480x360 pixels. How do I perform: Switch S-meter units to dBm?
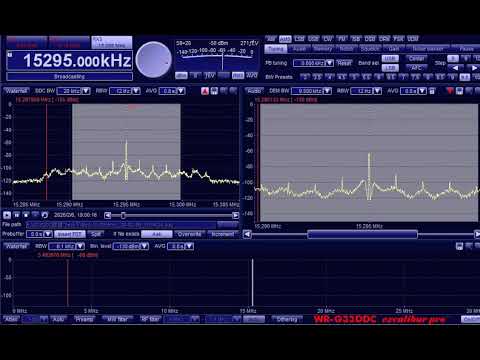[x=181, y=76]
